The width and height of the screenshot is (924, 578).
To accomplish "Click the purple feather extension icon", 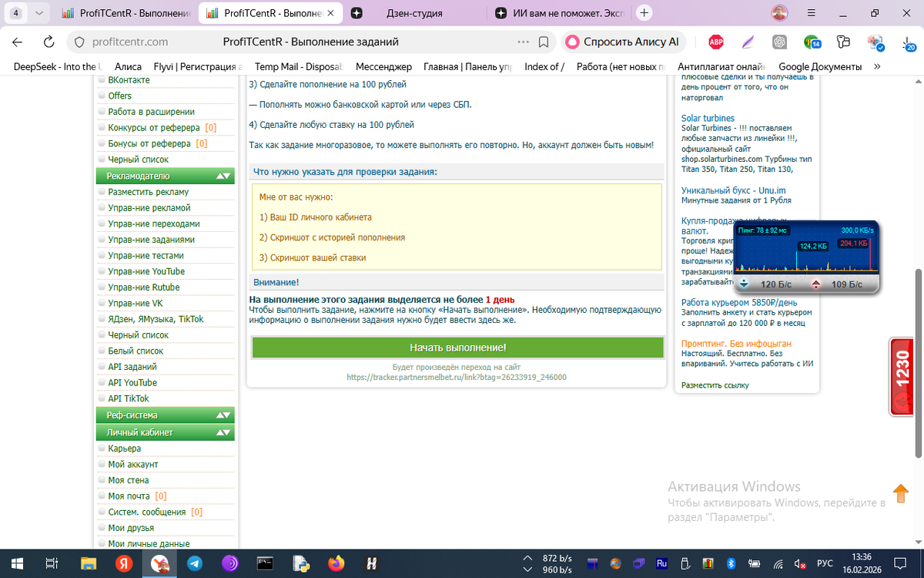I will point(748,42).
